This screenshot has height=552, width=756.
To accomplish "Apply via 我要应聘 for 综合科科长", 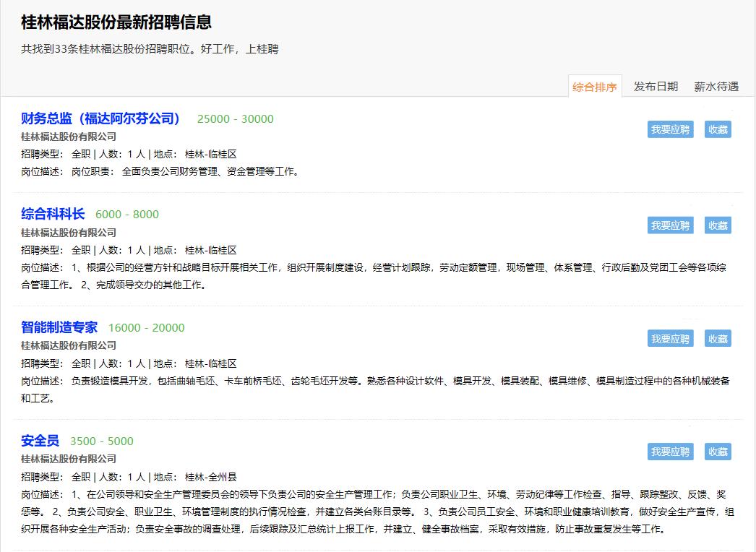I will (670, 225).
